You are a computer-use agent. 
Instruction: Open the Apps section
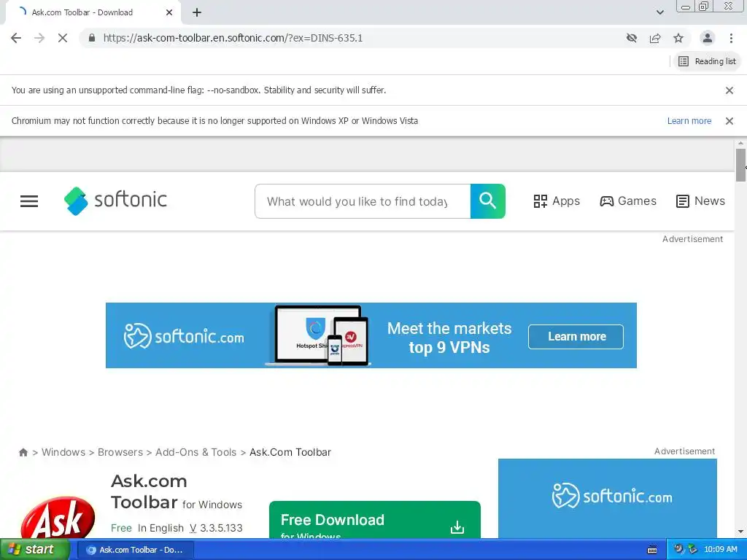[557, 201]
